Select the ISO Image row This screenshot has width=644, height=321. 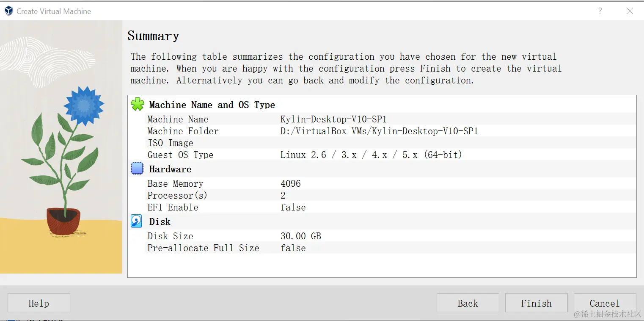coord(382,143)
